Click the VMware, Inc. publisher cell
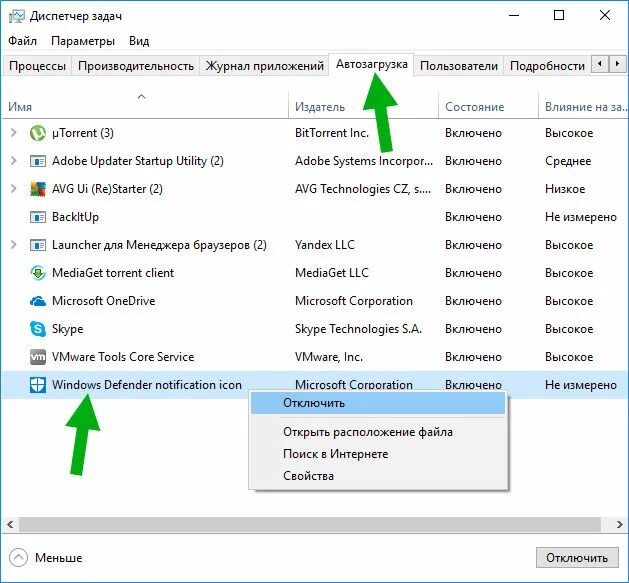The width and height of the screenshot is (629, 583). (329, 357)
